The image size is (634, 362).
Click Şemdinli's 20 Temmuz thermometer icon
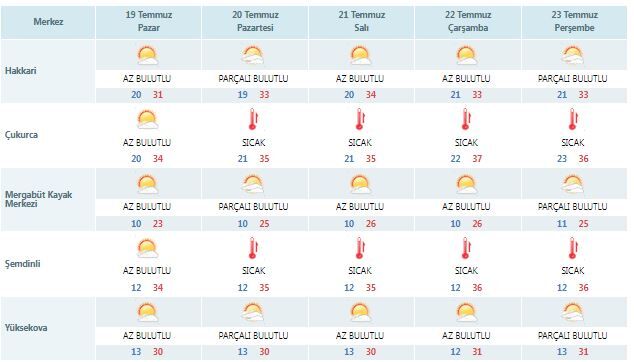(x=254, y=248)
